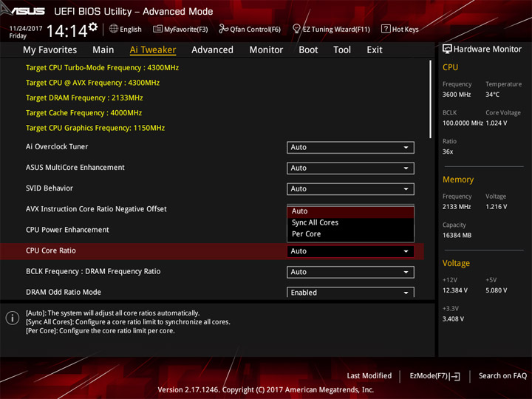
Task: Click the Voltage heading in Hardware Monitor
Action: [x=456, y=263]
